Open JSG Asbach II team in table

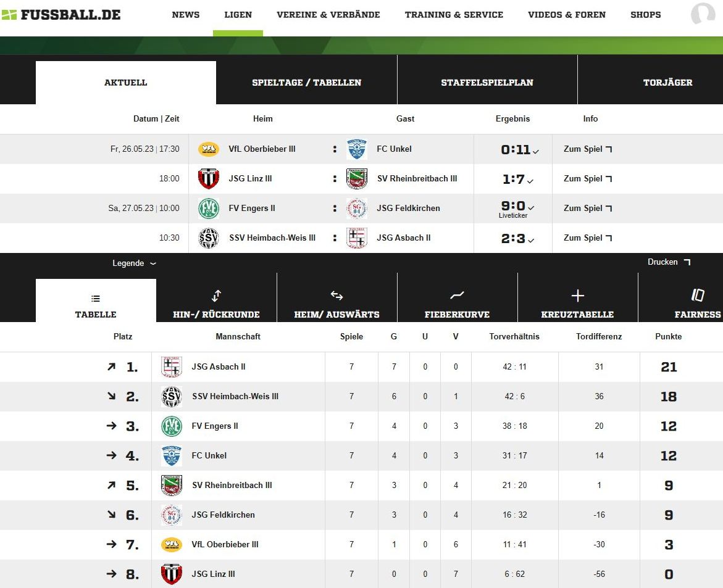click(219, 366)
